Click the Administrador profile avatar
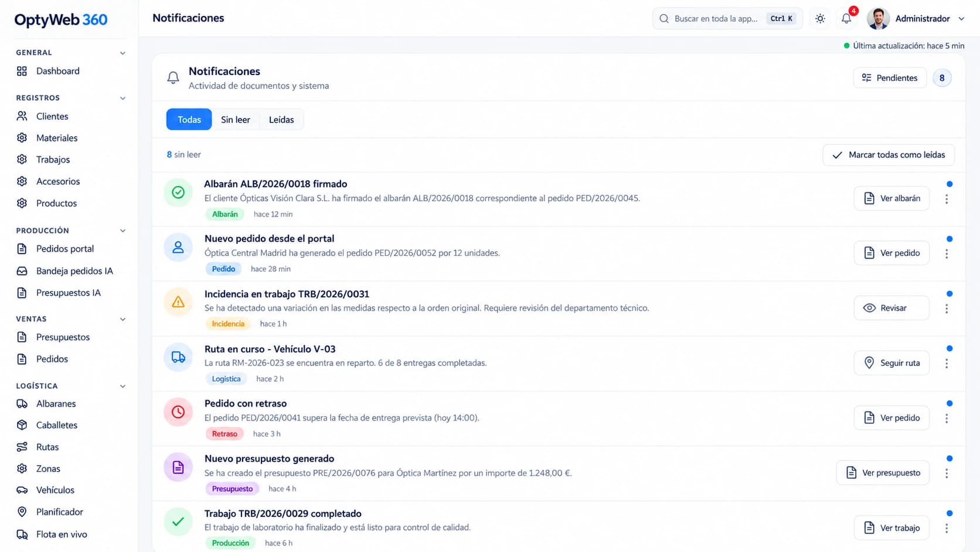Screen dimensions: 980x552 (x=878, y=19)
